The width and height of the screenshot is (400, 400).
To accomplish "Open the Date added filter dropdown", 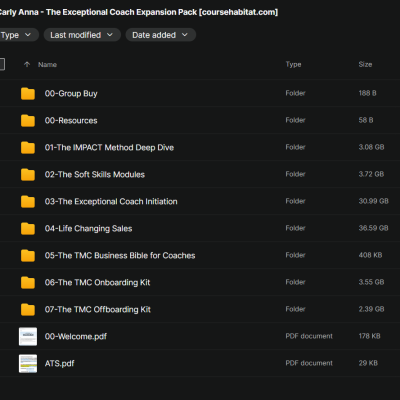I will pyautogui.click(x=160, y=35).
